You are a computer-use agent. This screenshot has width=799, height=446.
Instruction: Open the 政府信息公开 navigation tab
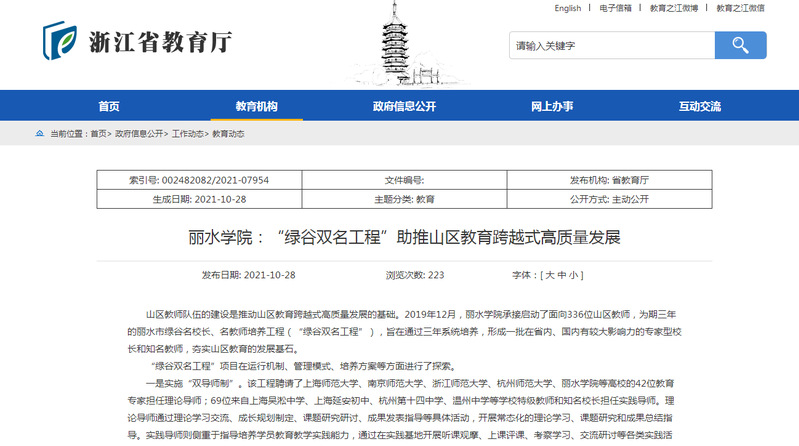[404, 106]
